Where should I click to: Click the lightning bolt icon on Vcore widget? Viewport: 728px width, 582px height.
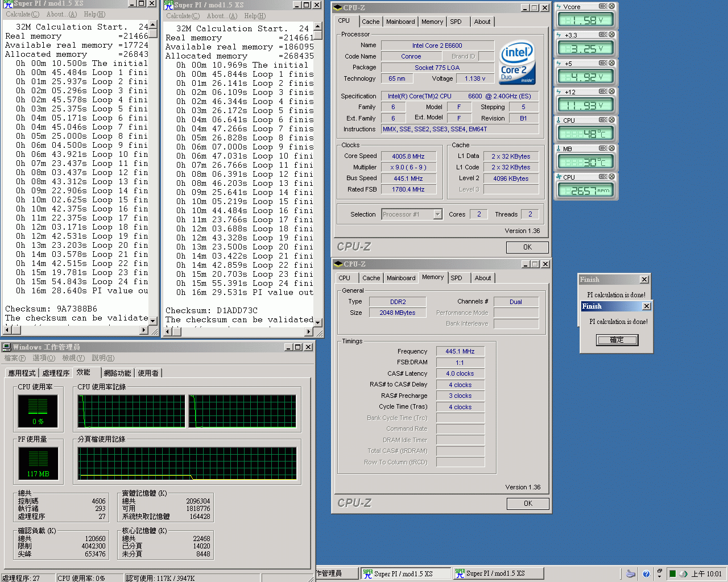[x=559, y=6]
